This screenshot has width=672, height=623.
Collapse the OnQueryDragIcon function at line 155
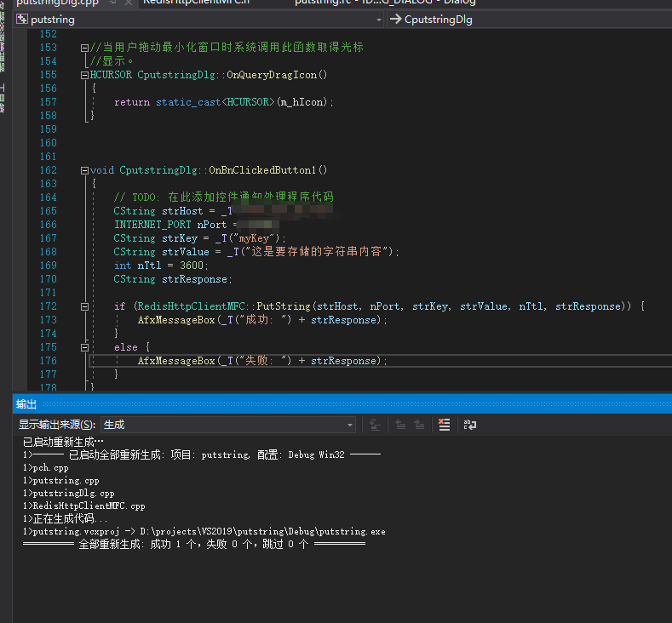83,75
